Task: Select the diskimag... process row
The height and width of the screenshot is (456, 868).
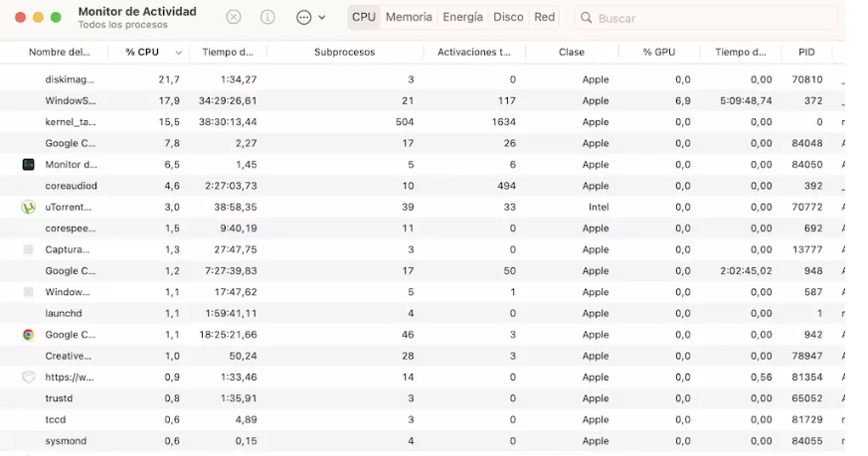Action: [423, 79]
